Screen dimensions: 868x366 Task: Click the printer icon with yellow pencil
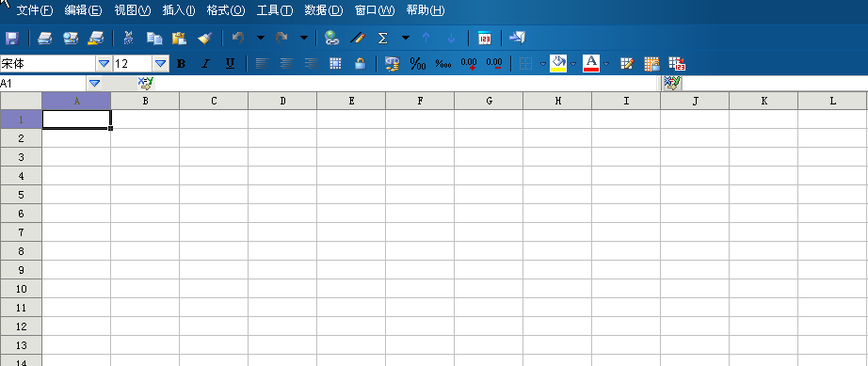click(96, 39)
